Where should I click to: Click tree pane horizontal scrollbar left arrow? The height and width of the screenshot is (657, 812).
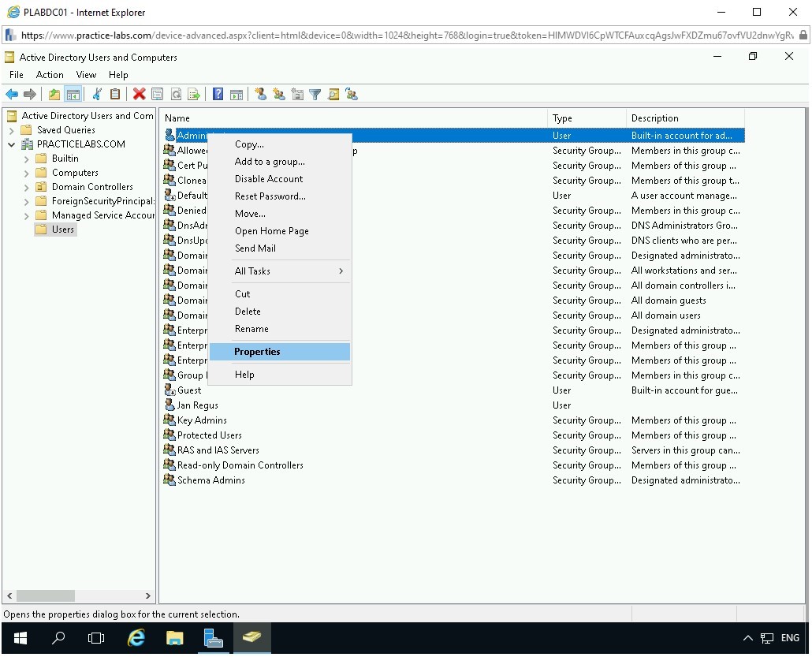tap(9, 596)
